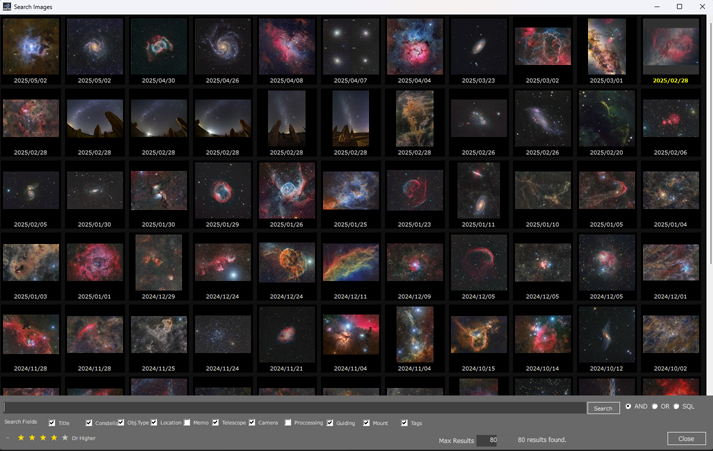Viewport: 713px width, 451px height.
Task: Toggle the Mount search field checkbox
Action: tap(366, 423)
